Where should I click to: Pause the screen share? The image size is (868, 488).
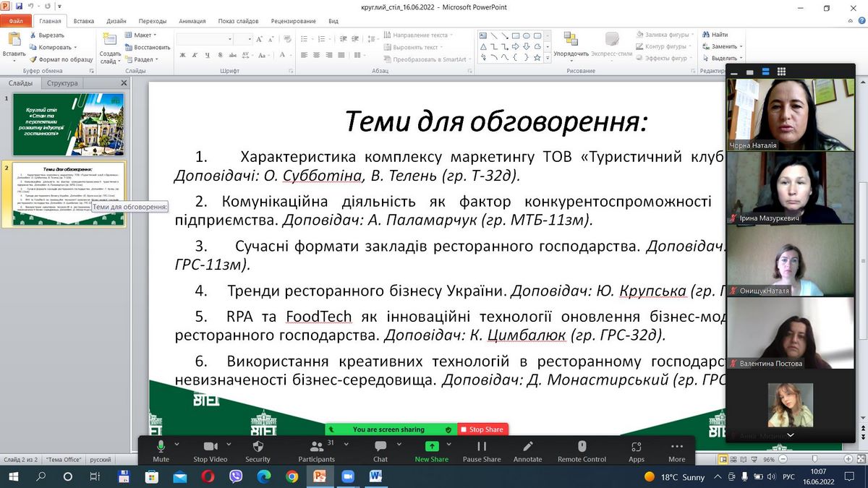(482, 448)
